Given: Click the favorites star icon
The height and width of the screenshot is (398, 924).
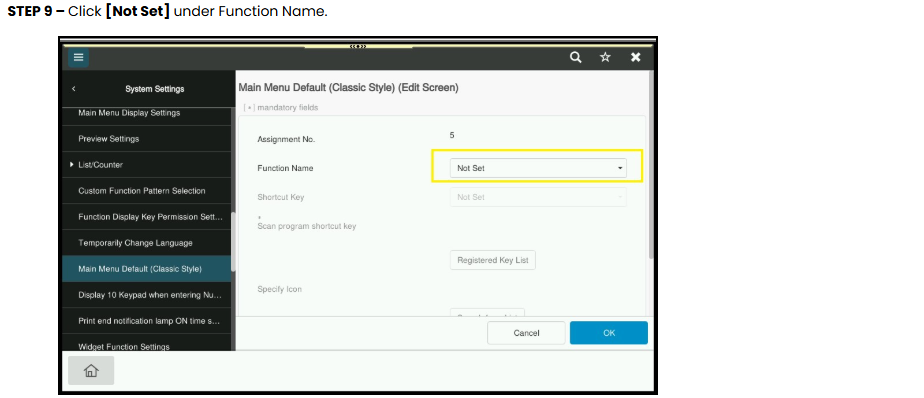Looking at the screenshot, I should pyautogui.click(x=605, y=57).
